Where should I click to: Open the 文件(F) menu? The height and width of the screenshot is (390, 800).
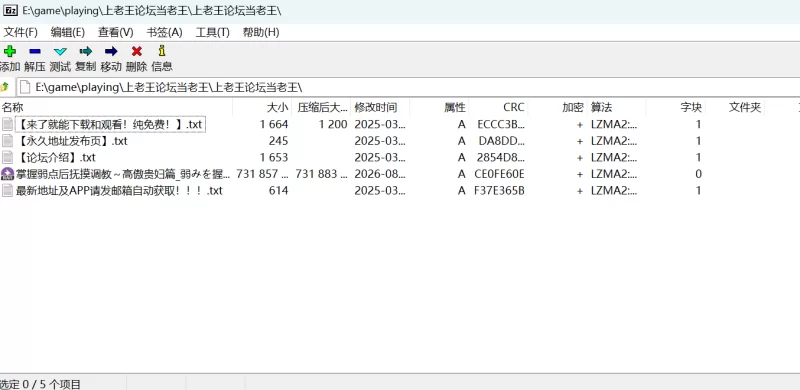[x=20, y=32]
